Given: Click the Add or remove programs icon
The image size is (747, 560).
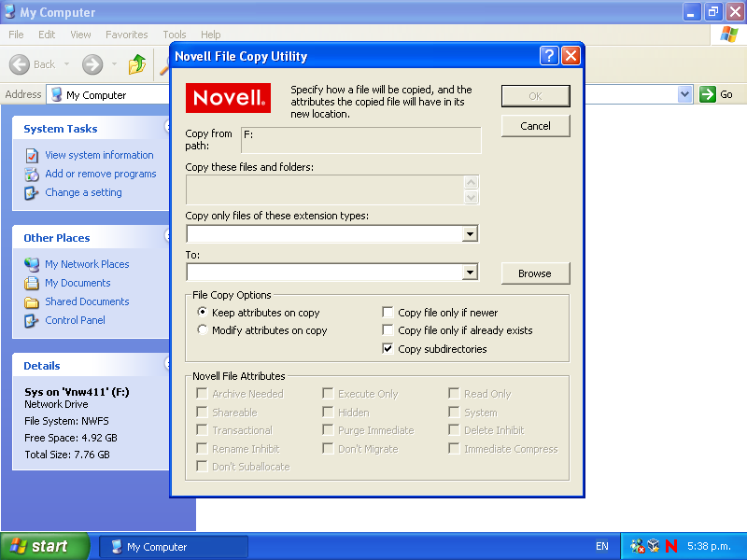Looking at the screenshot, I should [x=32, y=175].
